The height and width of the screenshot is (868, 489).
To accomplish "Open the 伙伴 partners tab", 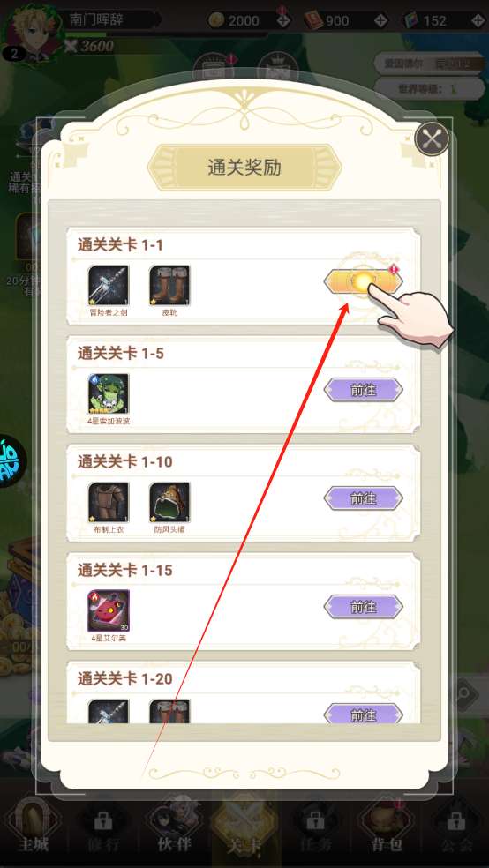I will [174, 832].
